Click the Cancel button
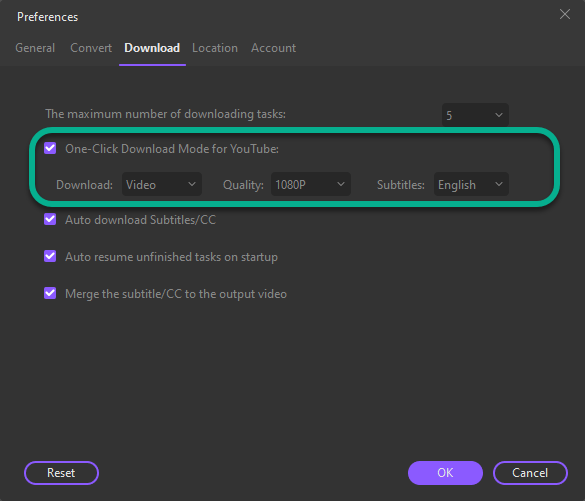This screenshot has width=585, height=501. 530,473
